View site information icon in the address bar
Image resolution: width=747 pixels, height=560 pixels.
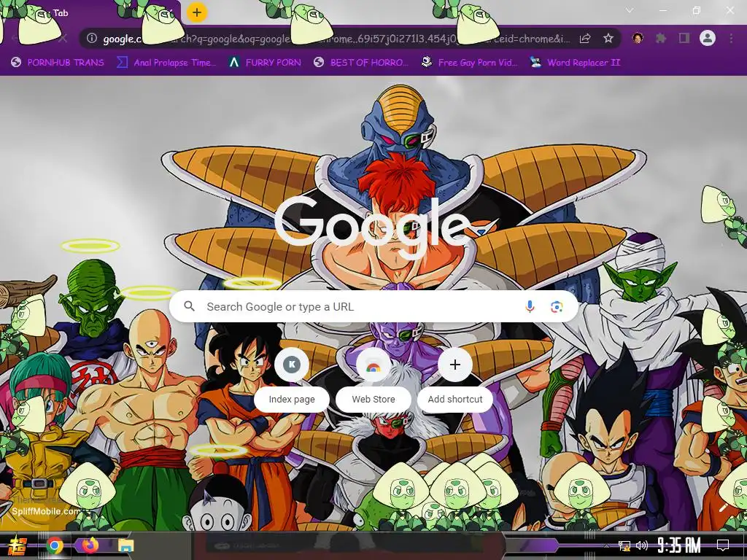click(92, 39)
